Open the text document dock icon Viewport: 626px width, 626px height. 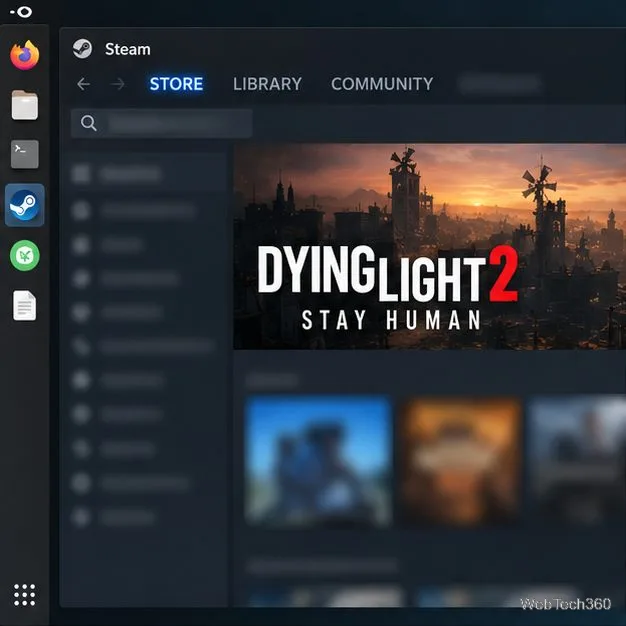pos(25,305)
